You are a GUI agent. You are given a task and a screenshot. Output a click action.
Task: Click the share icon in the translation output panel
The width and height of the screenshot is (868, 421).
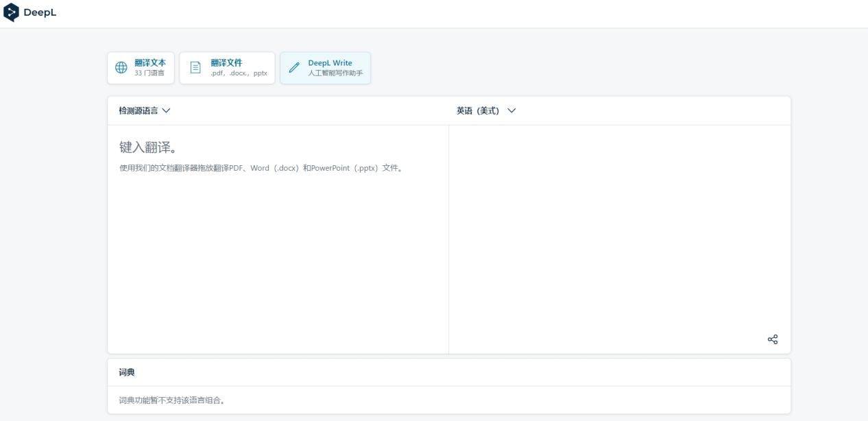[x=773, y=339]
